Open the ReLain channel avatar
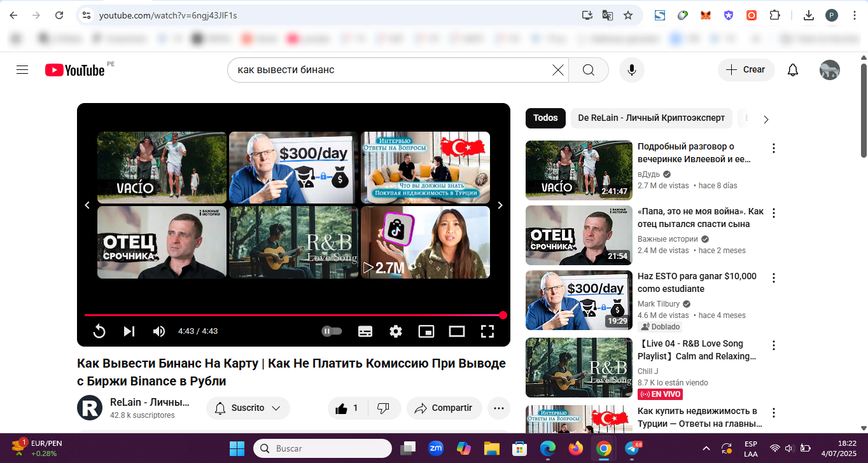The width and height of the screenshot is (868, 463). [90, 408]
